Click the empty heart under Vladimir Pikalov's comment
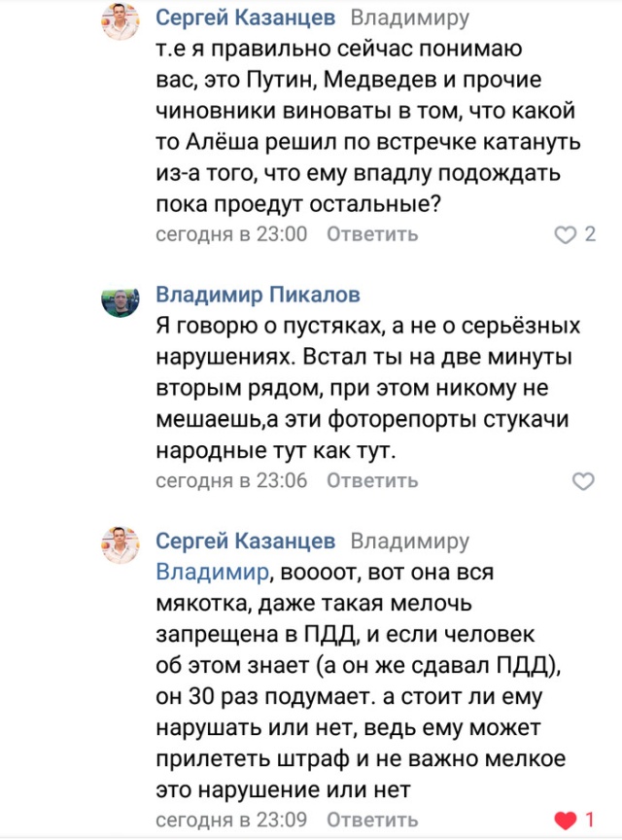Viewport: 622px width, 840px height. (585, 481)
